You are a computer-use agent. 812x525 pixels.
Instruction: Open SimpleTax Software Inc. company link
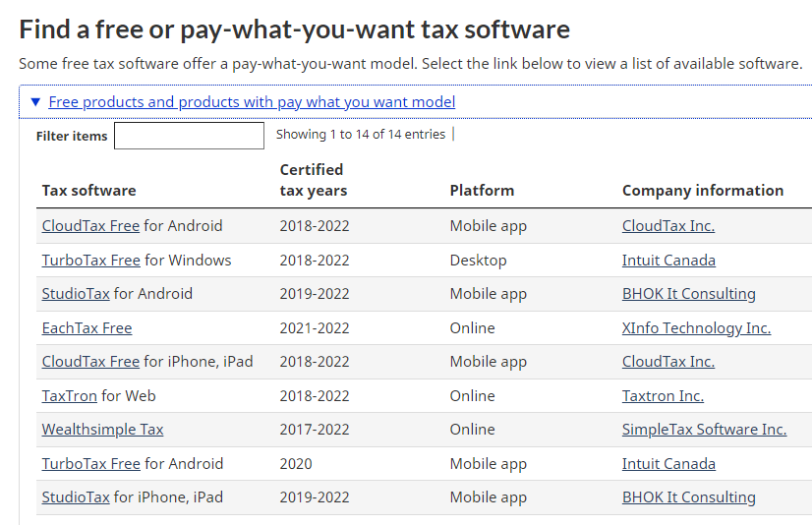point(704,430)
